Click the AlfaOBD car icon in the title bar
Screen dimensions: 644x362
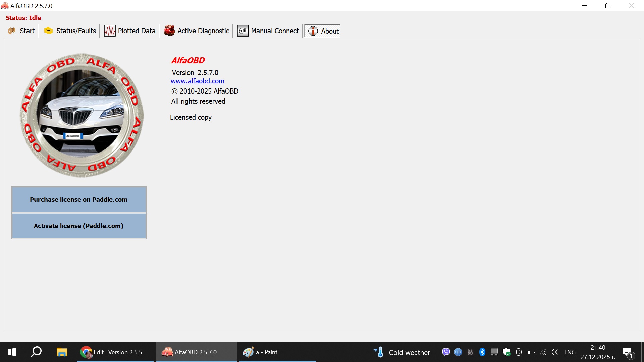point(5,5)
